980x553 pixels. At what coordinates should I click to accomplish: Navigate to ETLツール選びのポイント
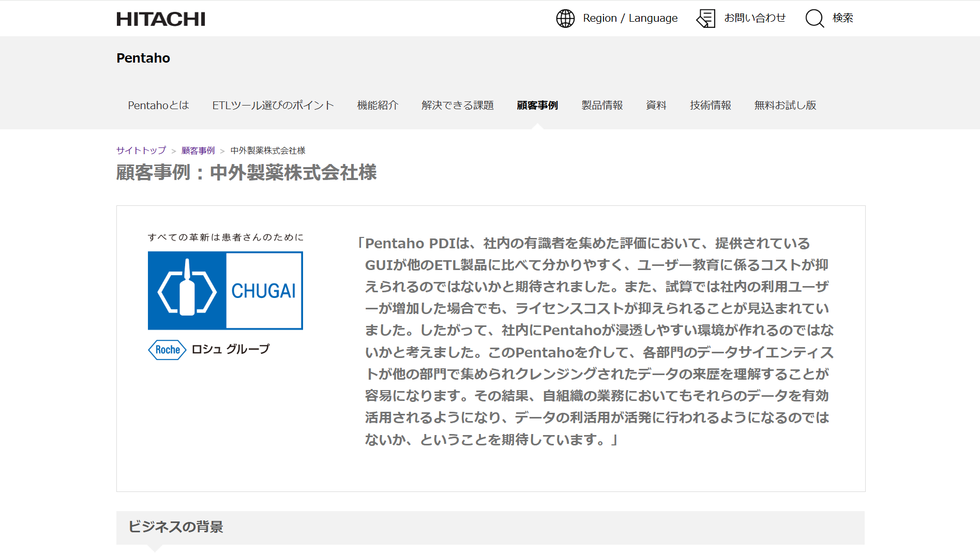point(273,105)
